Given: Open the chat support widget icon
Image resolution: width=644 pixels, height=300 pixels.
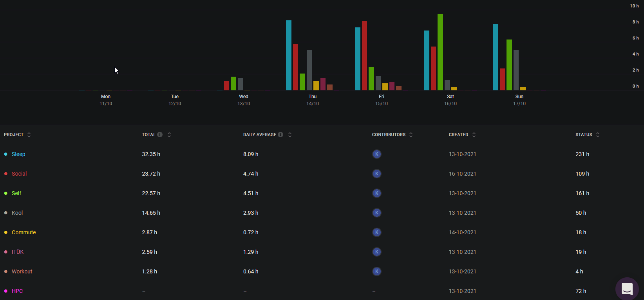Looking at the screenshot, I should (627, 289).
